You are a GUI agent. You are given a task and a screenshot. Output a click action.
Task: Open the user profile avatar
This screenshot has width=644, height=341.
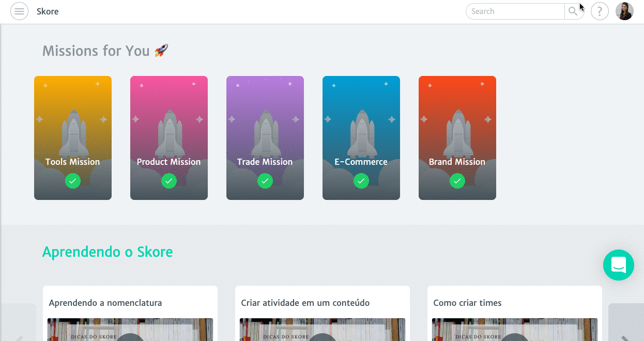click(x=624, y=11)
